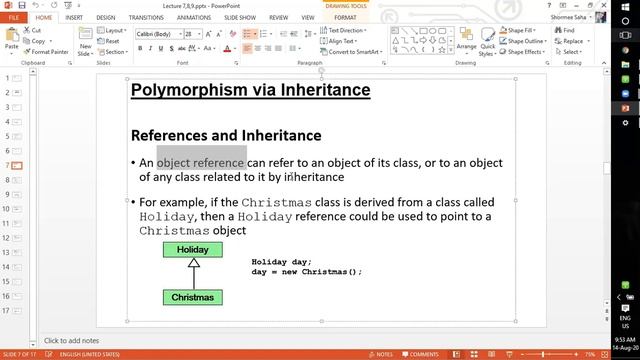Click to add notes field
This screenshot has width=640, height=360.
click(71, 340)
